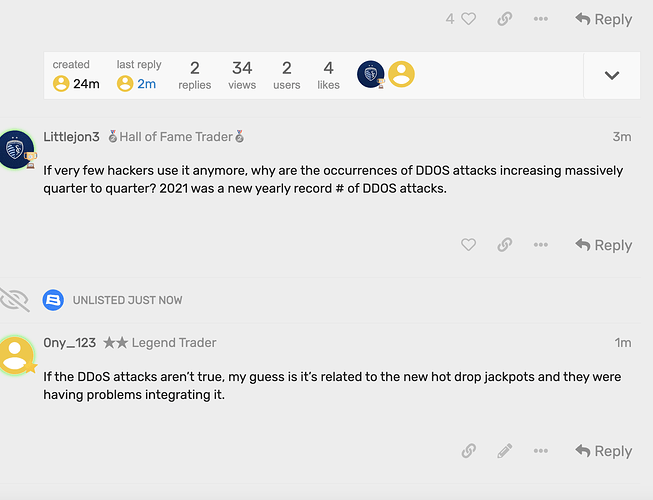Show more actions on top post

[541, 19]
